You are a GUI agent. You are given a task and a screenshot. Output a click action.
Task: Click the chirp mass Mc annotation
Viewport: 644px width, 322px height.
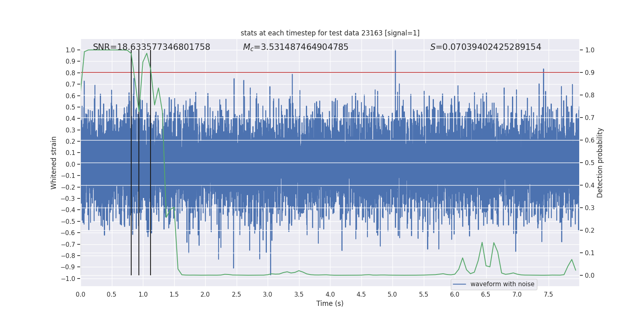click(295, 47)
